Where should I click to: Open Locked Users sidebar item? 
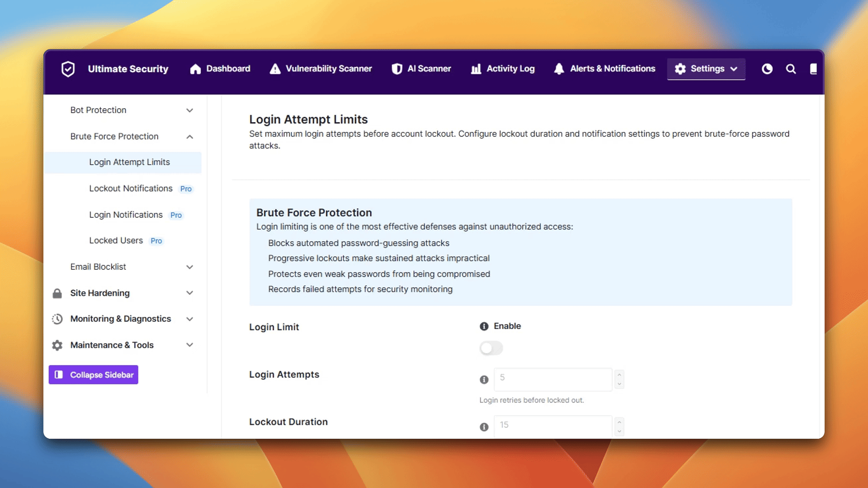click(116, 240)
